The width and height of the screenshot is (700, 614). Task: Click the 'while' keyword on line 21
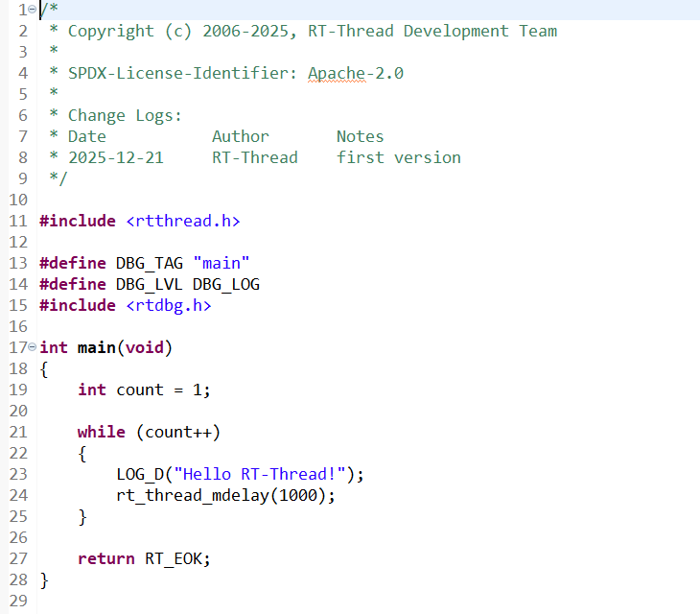(x=102, y=432)
